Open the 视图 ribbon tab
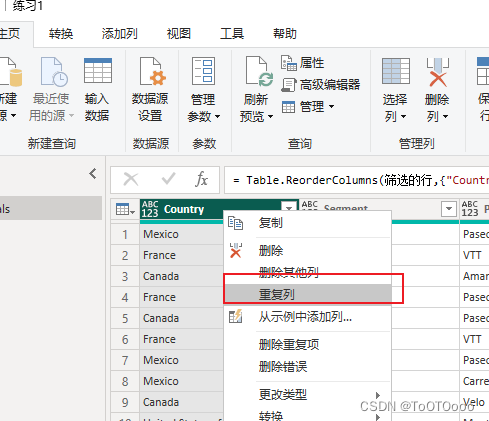Screen dimensions: 489x421 [x=179, y=34]
